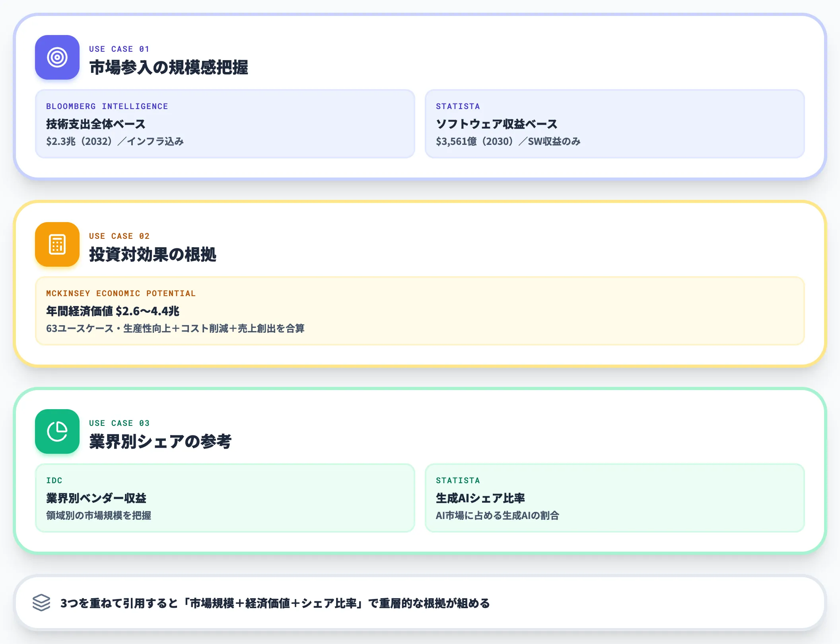Click the text 'AI市場に占める生成AIの割合'
The image size is (840, 644).
coord(498,515)
